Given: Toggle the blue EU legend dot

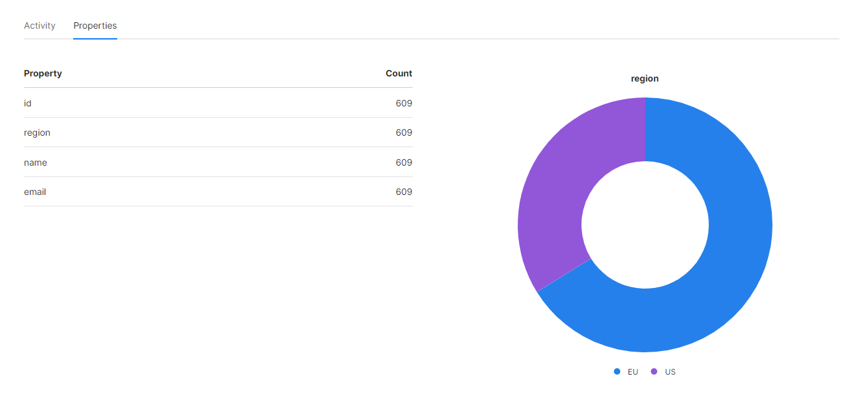Looking at the screenshot, I should [x=617, y=371].
